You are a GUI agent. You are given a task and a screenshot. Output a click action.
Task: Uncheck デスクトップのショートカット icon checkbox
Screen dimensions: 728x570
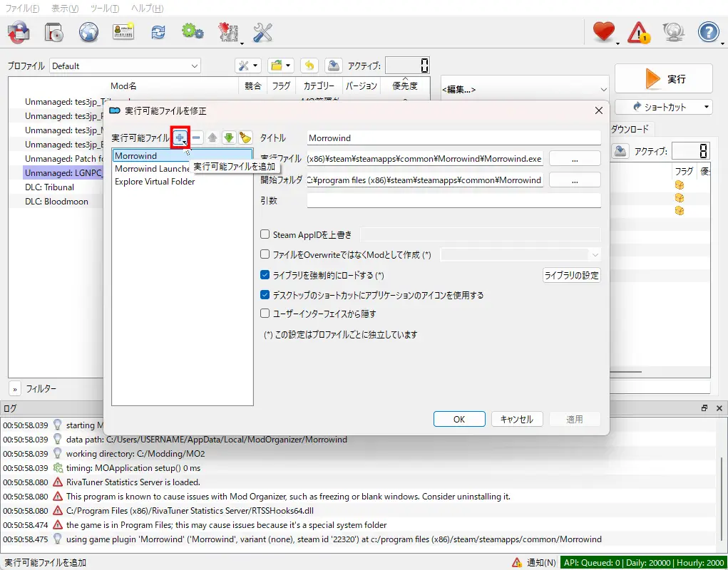265,294
